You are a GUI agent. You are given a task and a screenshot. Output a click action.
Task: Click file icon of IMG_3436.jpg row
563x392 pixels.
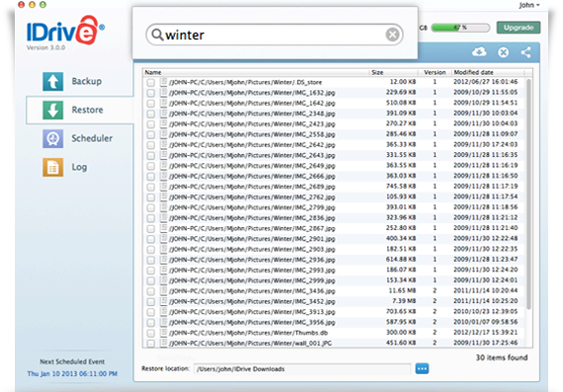(x=164, y=290)
